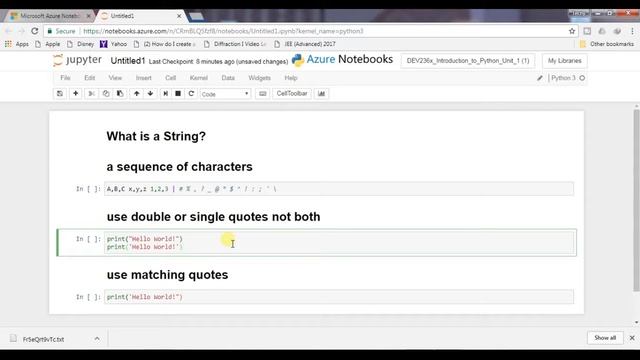The image size is (640, 360).
Task: Open the Widgets menu
Action: tap(259, 78)
